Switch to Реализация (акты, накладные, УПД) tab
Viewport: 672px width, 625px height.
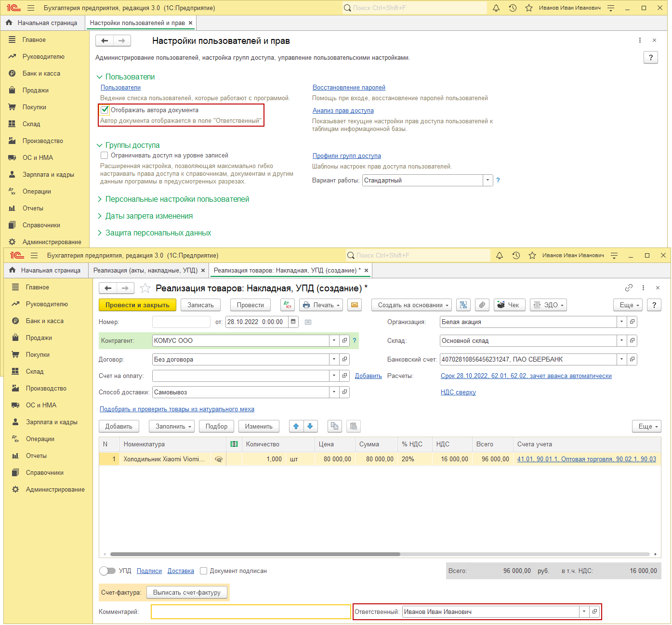[145, 270]
